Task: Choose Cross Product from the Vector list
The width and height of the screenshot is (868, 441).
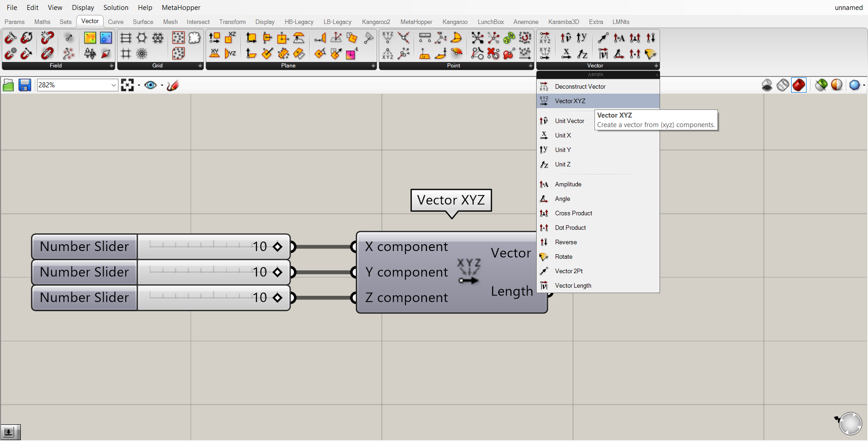Action: click(573, 213)
